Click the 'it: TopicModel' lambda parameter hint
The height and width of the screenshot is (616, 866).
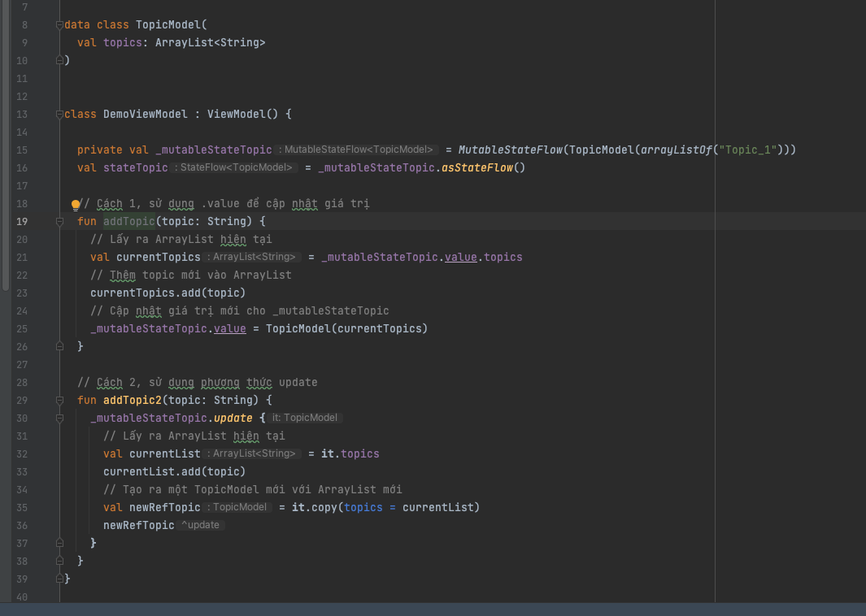[305, 419]
